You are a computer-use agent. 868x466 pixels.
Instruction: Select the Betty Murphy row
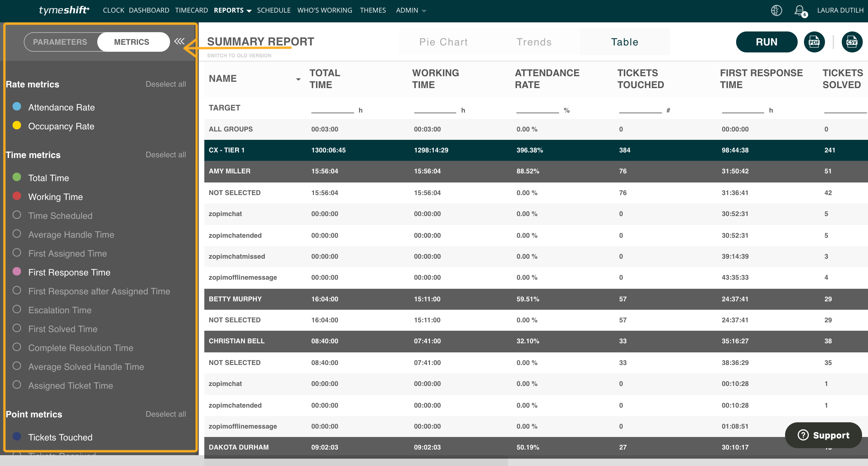click(x=536, y=299)
